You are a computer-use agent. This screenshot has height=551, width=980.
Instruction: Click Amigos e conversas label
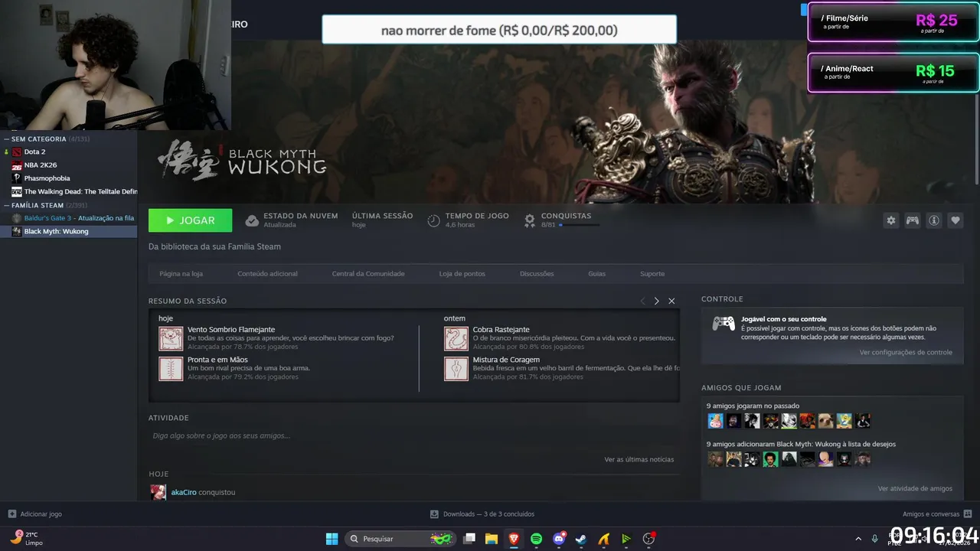point(931,514)
